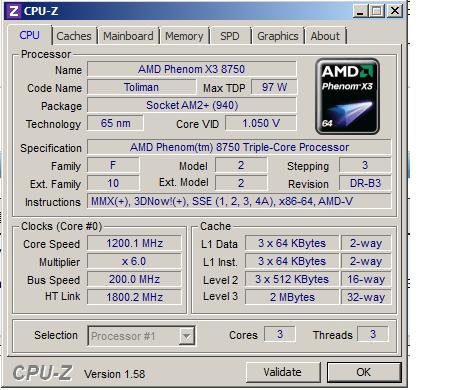The image size is (462, 390).
Task: Click the OK button
Action: click(363, 372)
